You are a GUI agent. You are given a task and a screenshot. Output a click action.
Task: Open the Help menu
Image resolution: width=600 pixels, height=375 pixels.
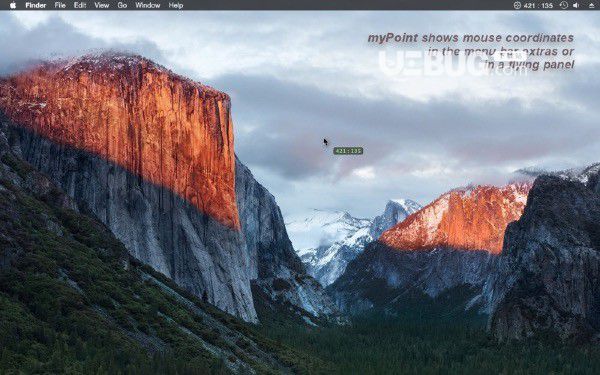click(176, 5)
